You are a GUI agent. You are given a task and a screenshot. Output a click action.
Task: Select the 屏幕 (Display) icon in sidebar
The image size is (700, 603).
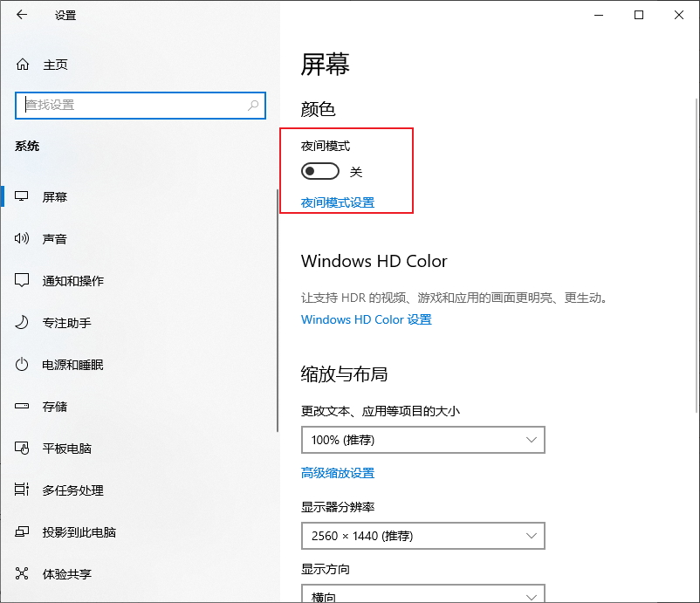tap(21, 196)
